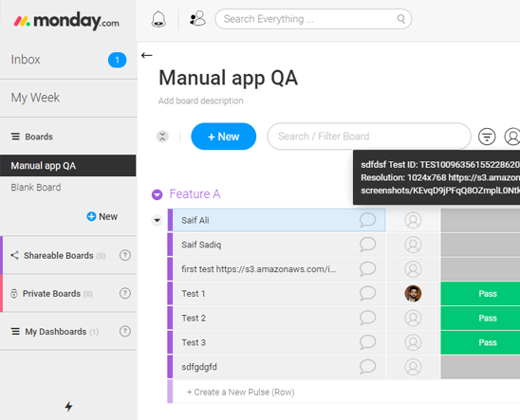
Task: Click Add board description
Action: 201,100
